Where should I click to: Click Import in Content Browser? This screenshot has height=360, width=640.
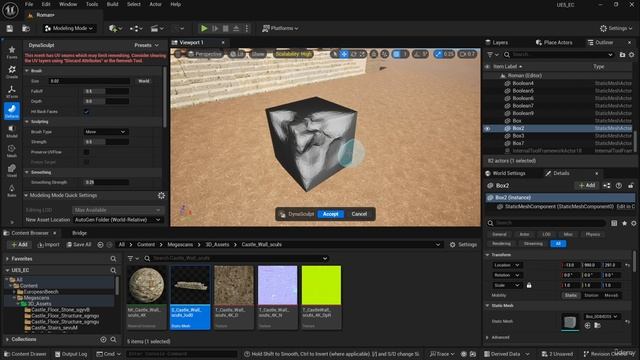[x=49, y=244]
